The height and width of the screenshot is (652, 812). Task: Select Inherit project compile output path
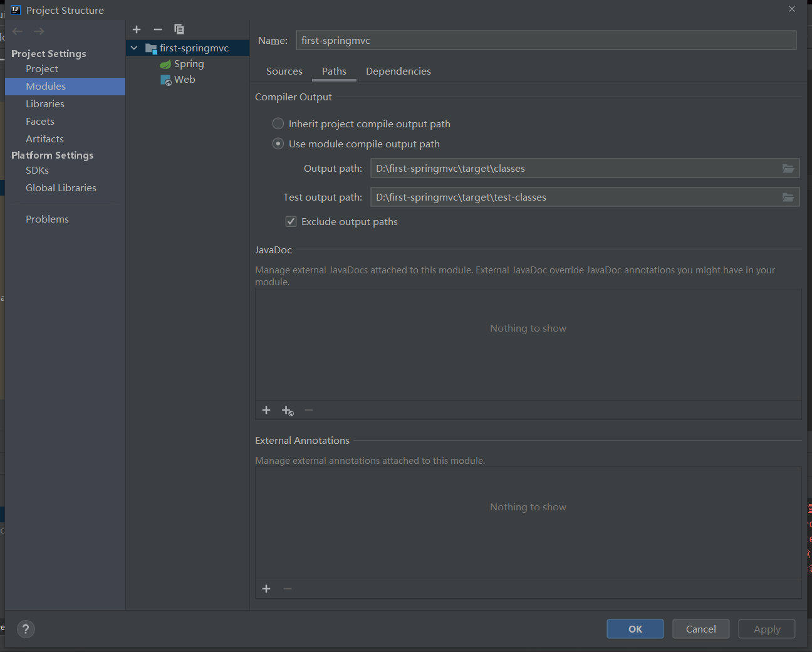coord(278,124)
